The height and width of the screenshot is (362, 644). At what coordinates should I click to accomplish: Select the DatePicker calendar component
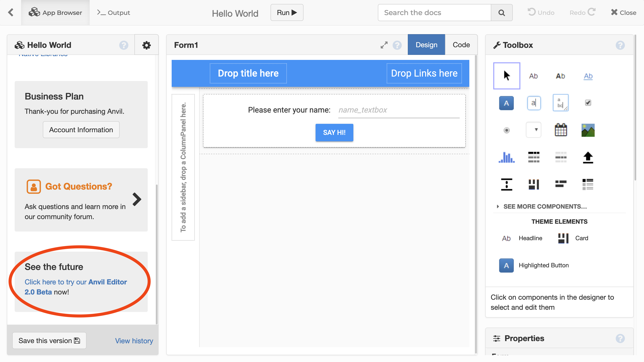[x=561, y=130]
